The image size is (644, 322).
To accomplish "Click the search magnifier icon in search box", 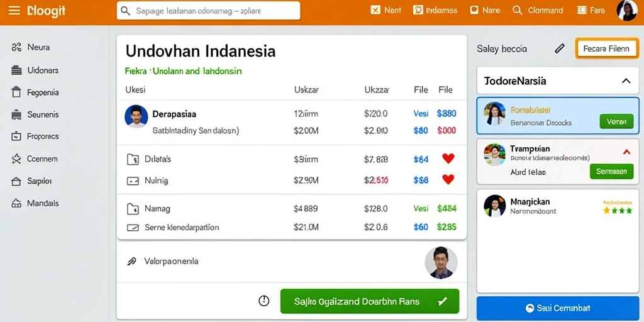I will [126, 11].
